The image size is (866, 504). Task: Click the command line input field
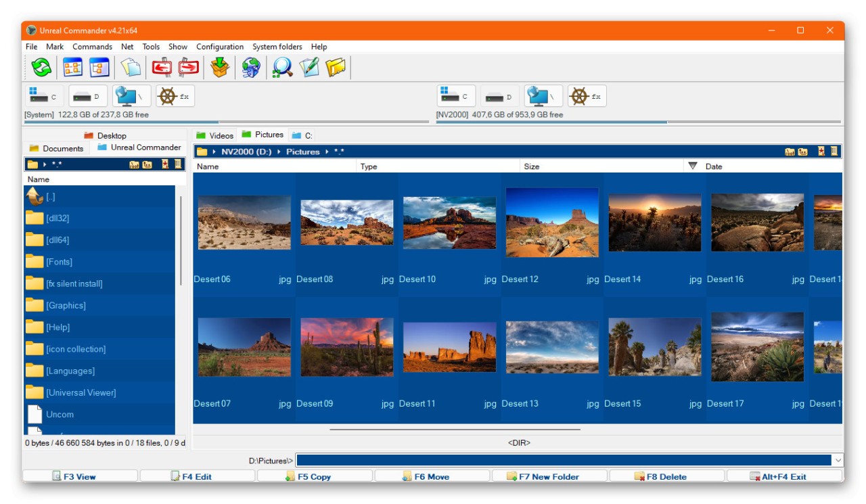563,461
